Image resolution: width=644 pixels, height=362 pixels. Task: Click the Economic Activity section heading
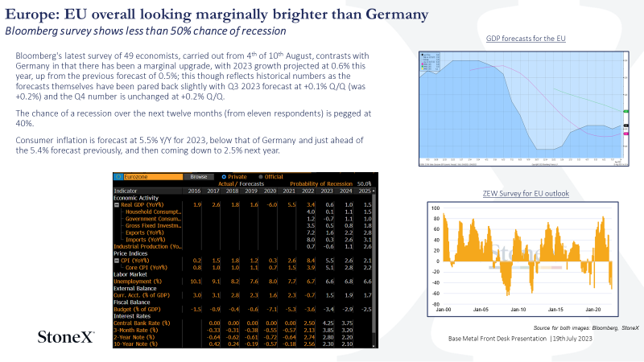click(x=136, y=198)
